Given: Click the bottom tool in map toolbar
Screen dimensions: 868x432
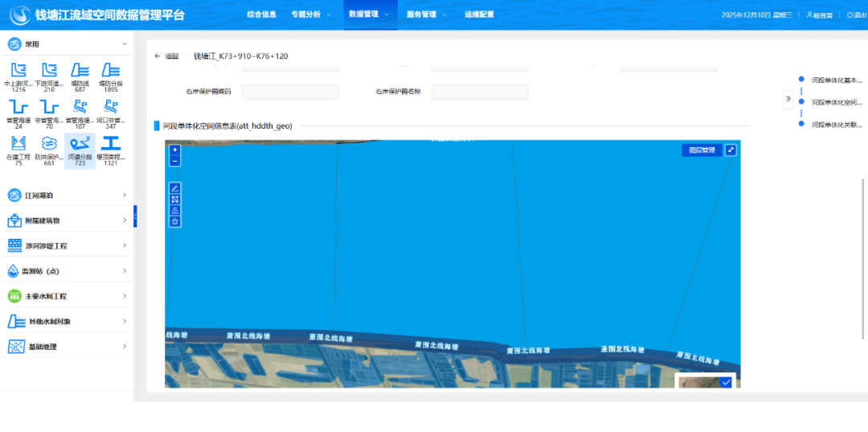Looking at the screenshot, I should [175, 221].
